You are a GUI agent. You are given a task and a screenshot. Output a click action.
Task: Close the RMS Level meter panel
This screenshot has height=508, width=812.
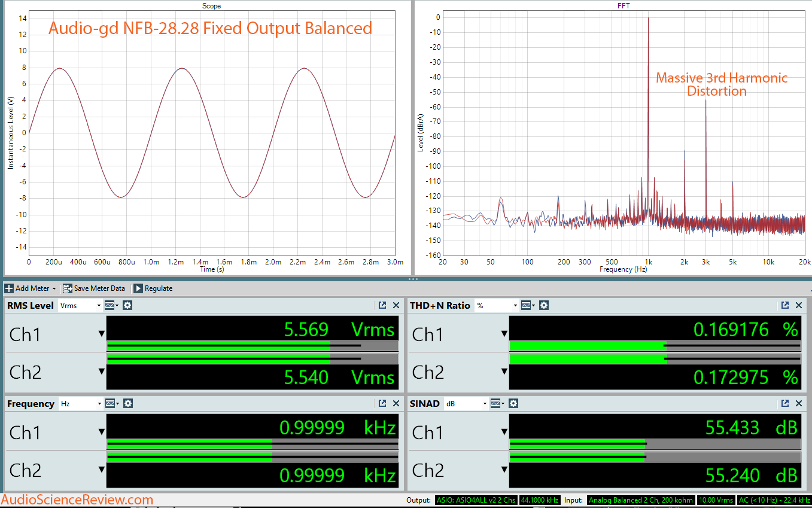(x=396, y=305)
